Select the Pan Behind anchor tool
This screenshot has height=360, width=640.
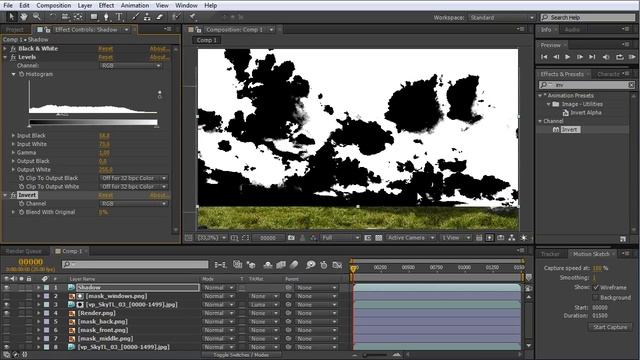pyautogui.click(x=78, y=17)
